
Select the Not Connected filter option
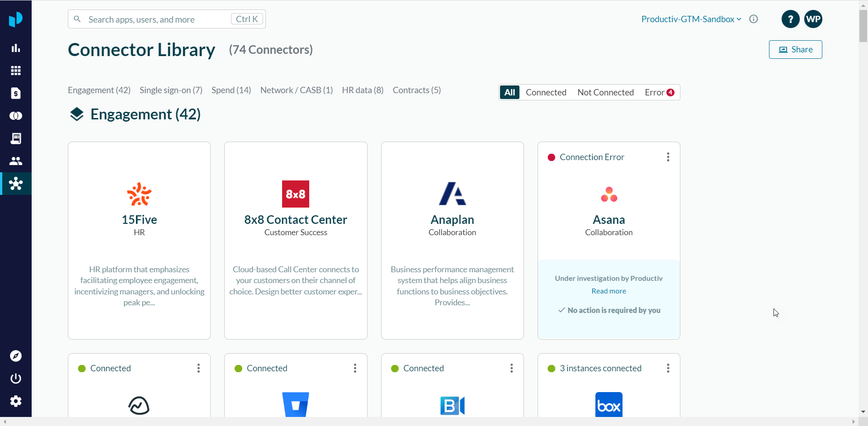(605, 92)
